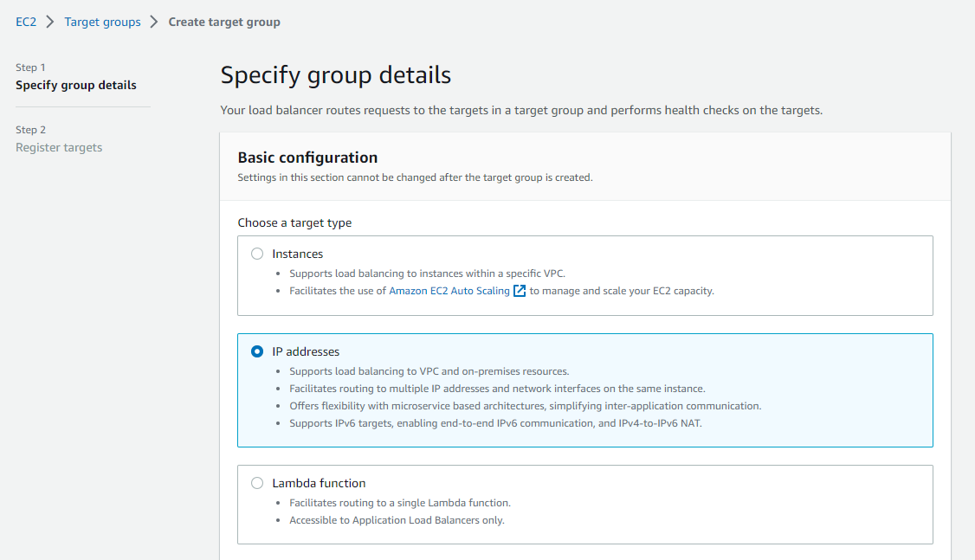
Task: Go to Step 2 Register targets
Action: pyautogui.click(x=59, y=147)
